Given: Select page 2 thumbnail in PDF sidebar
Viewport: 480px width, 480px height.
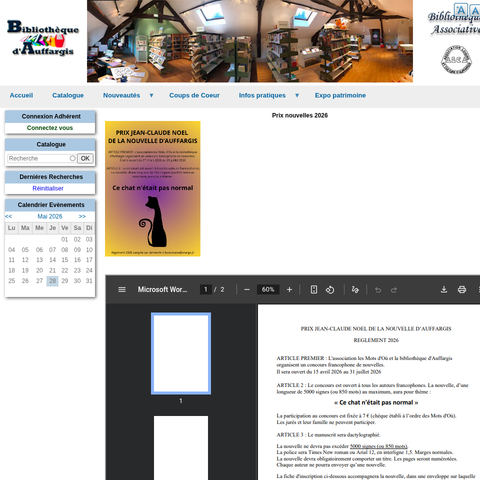Looking at the screenshot, I should 181,448.
